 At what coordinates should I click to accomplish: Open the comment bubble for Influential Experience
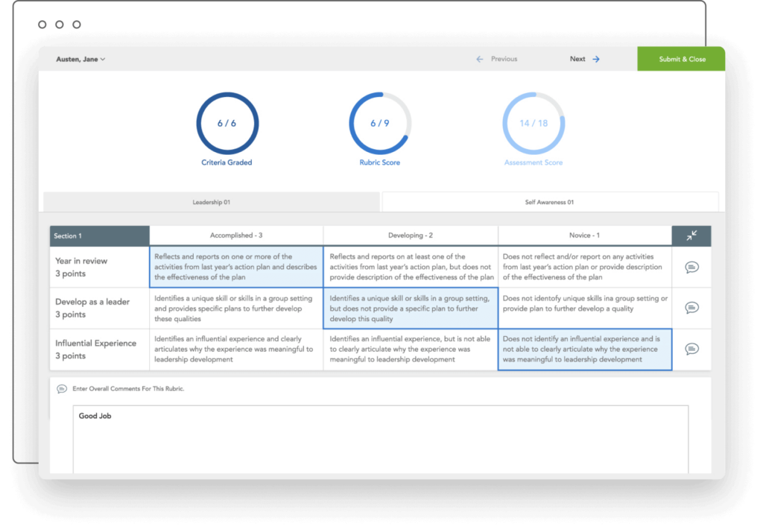[692, 349]
